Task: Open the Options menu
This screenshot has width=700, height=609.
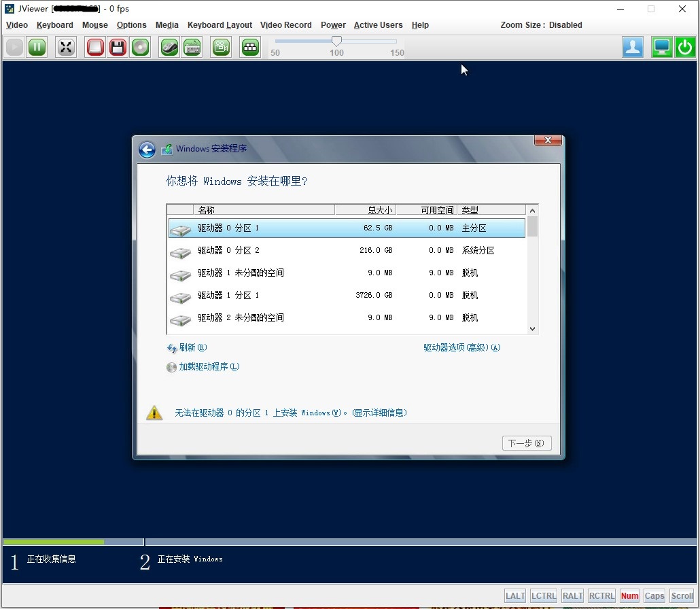Action: pyautogui.click(x=132, y=25)
